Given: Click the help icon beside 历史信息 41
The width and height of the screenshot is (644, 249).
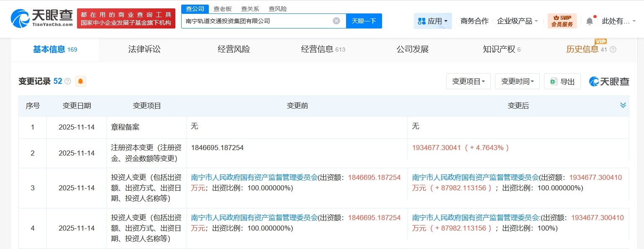Looking at the screenshot, I should click(613, 49).
